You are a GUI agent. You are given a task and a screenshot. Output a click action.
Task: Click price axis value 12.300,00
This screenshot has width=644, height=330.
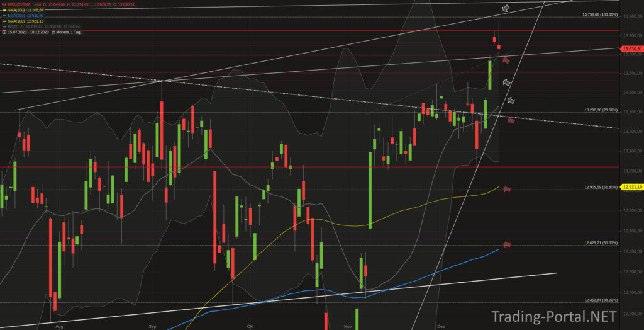[633, 314]
